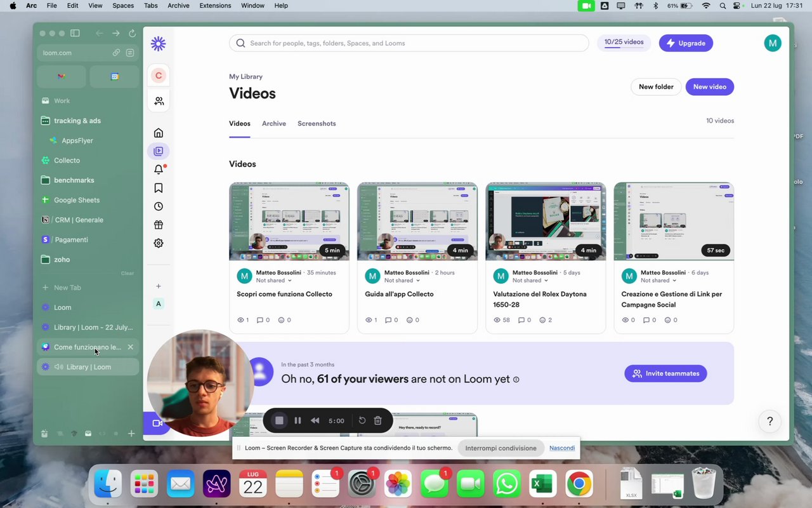Click the 10/25 videos usage indicator
The image size is (812, 508).
point(624,43)
